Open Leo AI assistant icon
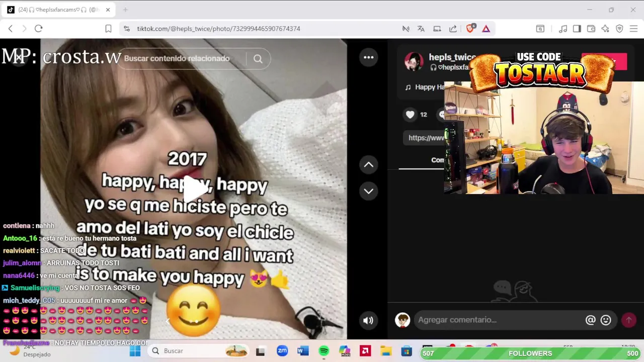Viewport: 644px width, 362px height. (605, 29)
